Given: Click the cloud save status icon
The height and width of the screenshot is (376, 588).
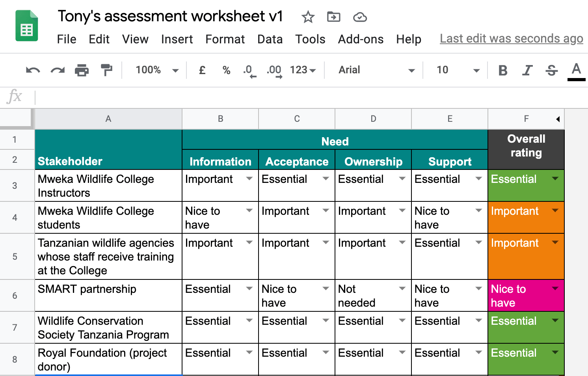Looking at the screenshot, I should coord(360,17).
